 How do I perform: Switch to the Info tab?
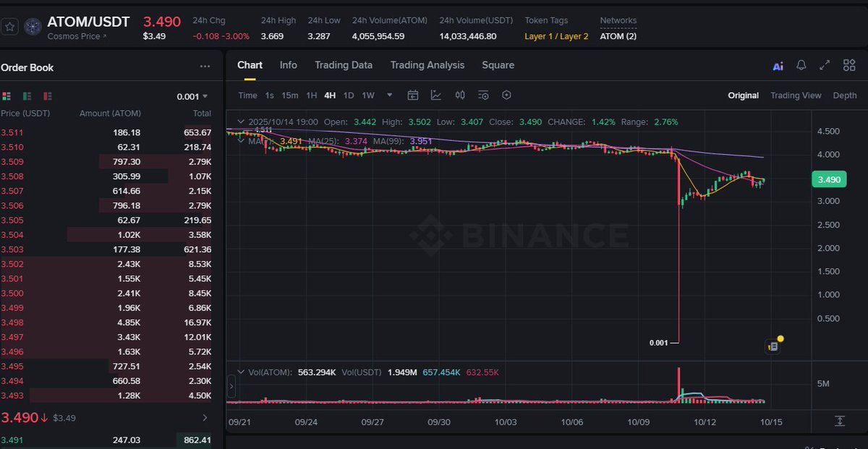(x=289, y=65)
